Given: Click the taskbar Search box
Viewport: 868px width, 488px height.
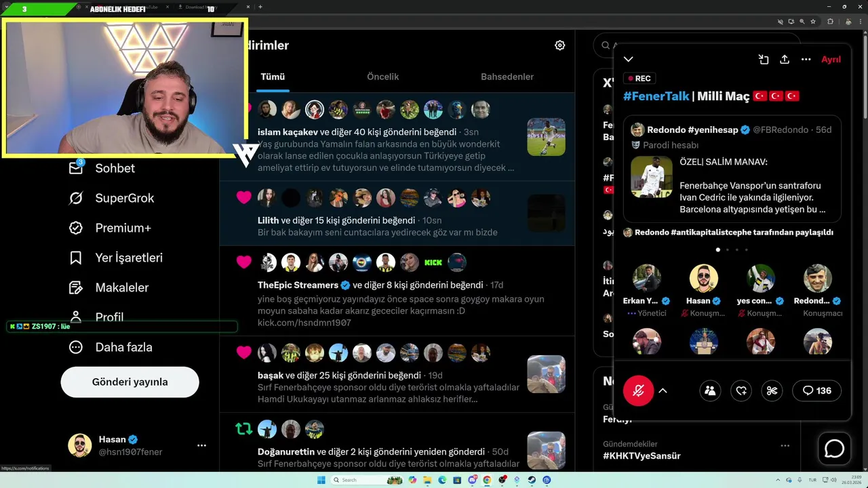Looking at the screenshot, I should (x=367, y=480).
